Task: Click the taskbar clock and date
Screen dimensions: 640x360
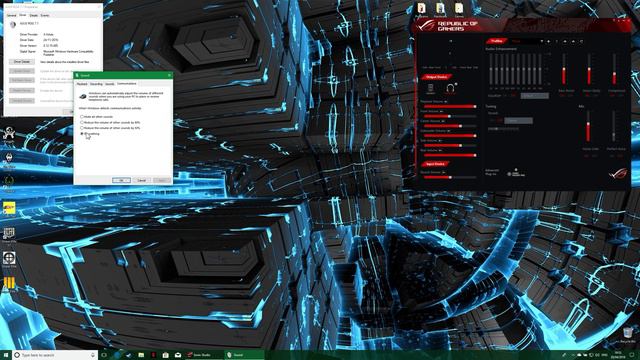Action: point(618,355)
